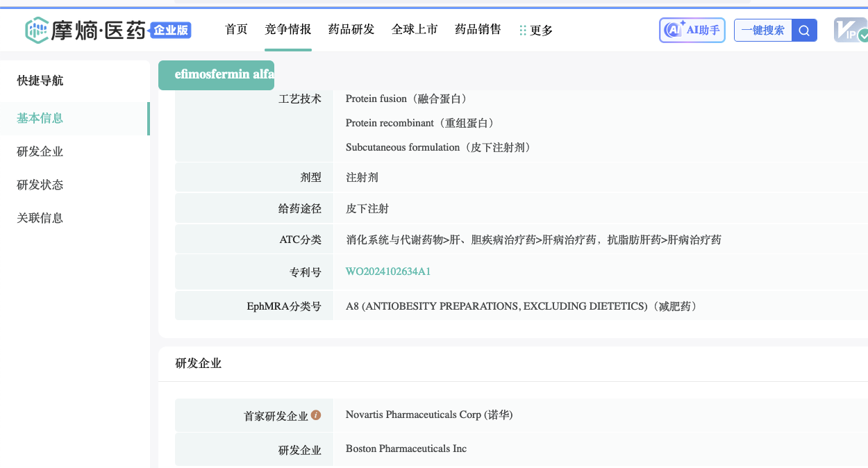Click the 一键搜索 search field
The height and width of the screenshot is (468, 868).
762,30
